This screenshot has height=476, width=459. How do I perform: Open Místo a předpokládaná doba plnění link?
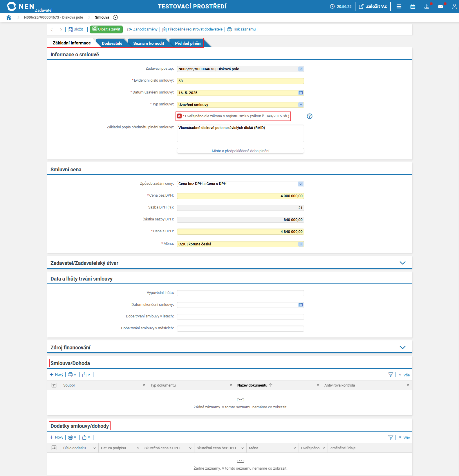[241, 151]
